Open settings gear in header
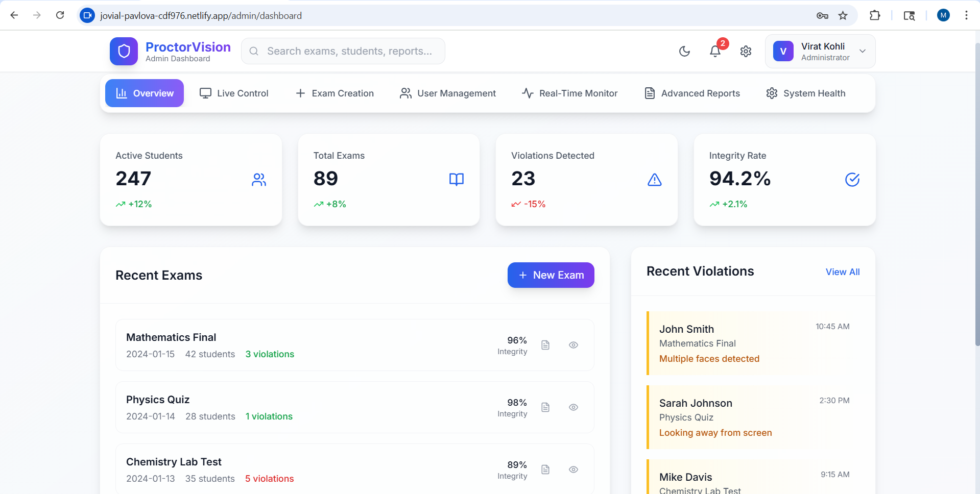The width and height of the screenshot is (980, 494). coord(746,51)
